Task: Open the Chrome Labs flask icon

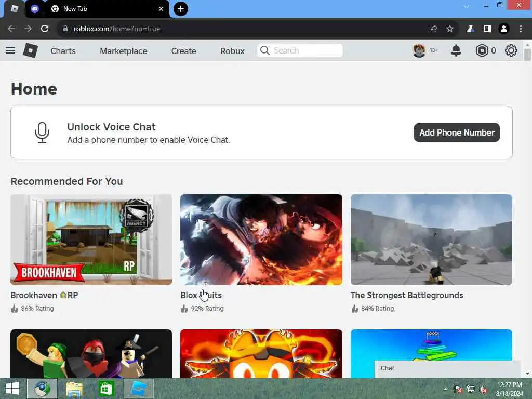Action: [x=470, y=29]
